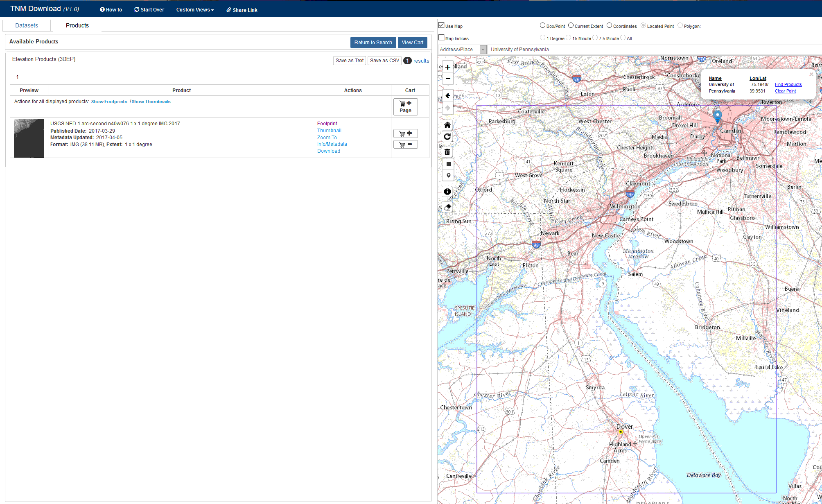Click the map info icon
The height and width of the screenshot is (504, 822).
[447, 192]
